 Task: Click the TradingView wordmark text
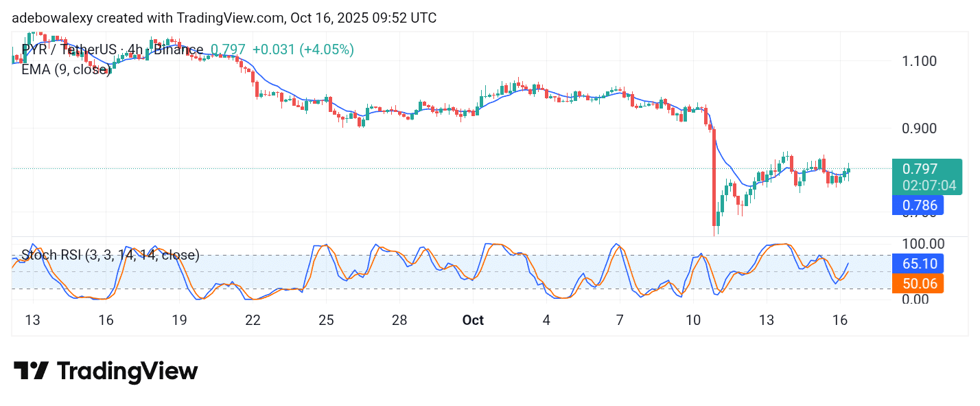pyautogui.click(x=127, y=372)
